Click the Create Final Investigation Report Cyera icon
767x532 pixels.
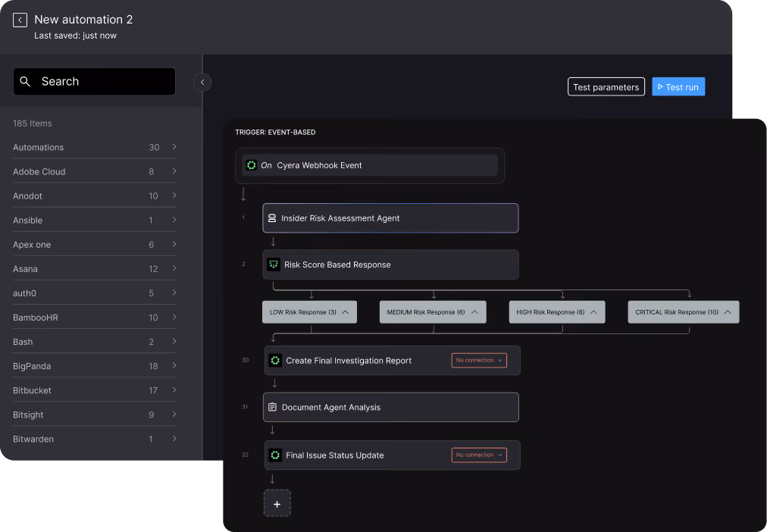point(275,361)
